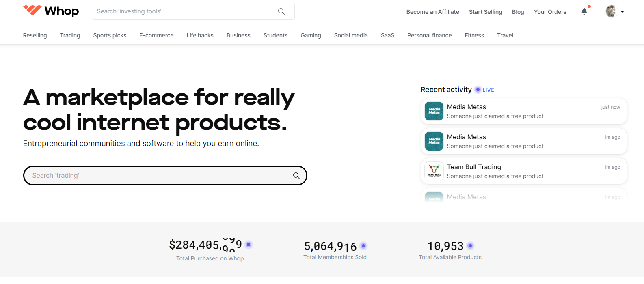Viewport: 644px width, 284px height.
Task: Click the dot beside Total Purchased amount
Action: [249, 245]
